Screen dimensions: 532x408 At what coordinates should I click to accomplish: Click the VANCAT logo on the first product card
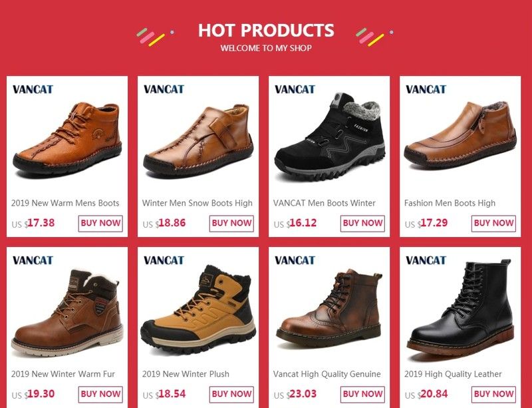point(33,89)
